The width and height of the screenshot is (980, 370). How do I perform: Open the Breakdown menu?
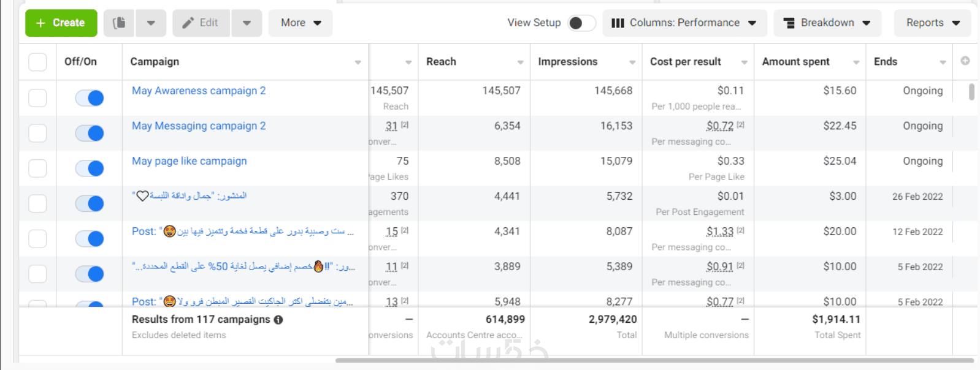coord(827,23)
